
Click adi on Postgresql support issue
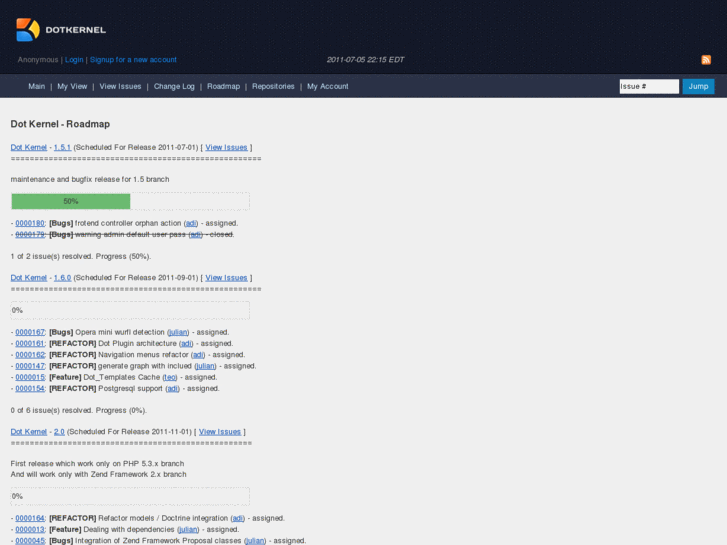pyautogui.click(x=172, y=388)
